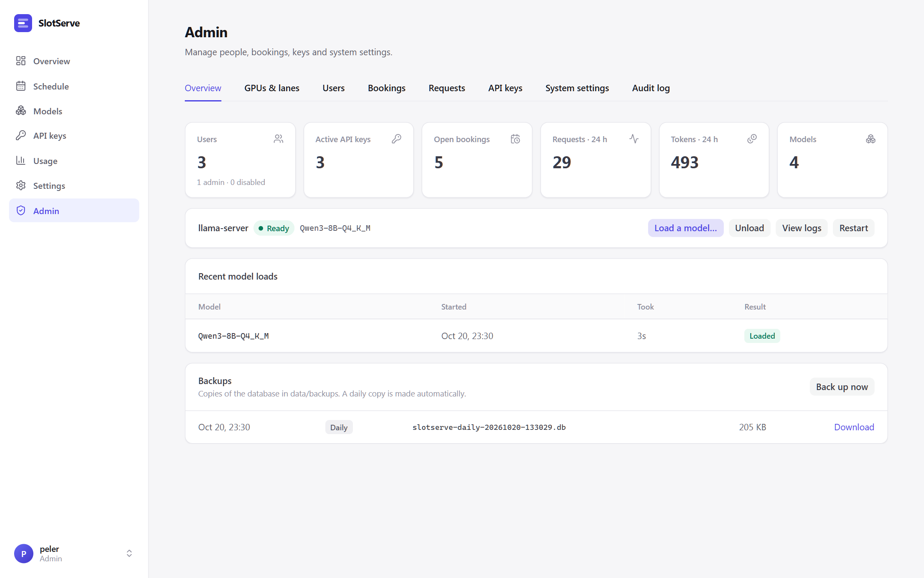Click the Loaded result badge
This screenshot has width=924, height=578.
tap(762, 336)
